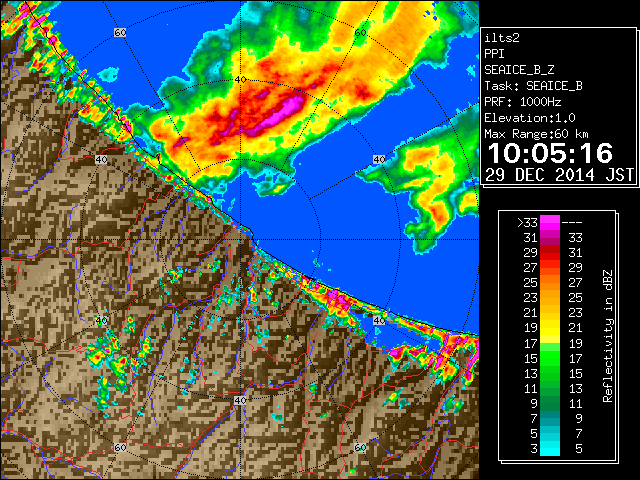Select the "Task: SEAICE_B" line
640x480 pixels.
pos(533,86)
